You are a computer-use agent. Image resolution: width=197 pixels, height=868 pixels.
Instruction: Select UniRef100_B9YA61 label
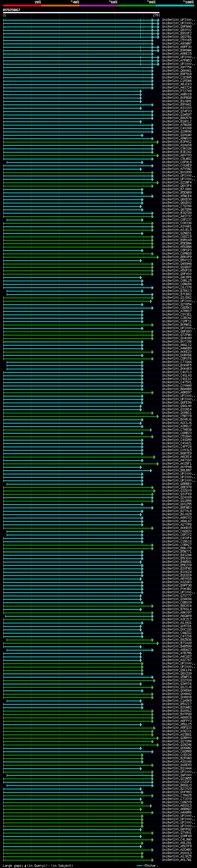[x=177, y=104]
